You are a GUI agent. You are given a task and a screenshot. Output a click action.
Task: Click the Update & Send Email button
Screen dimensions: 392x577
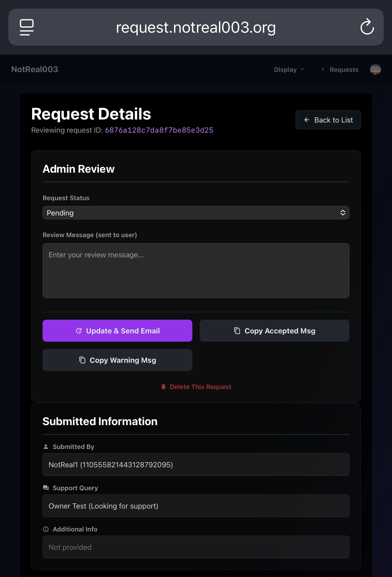[118, 331]
